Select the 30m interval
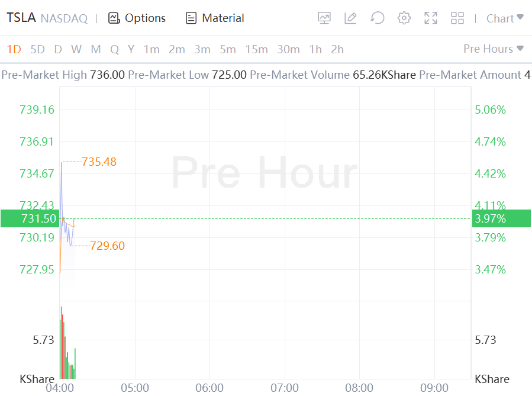532x396 pixels. pos(288,49)
